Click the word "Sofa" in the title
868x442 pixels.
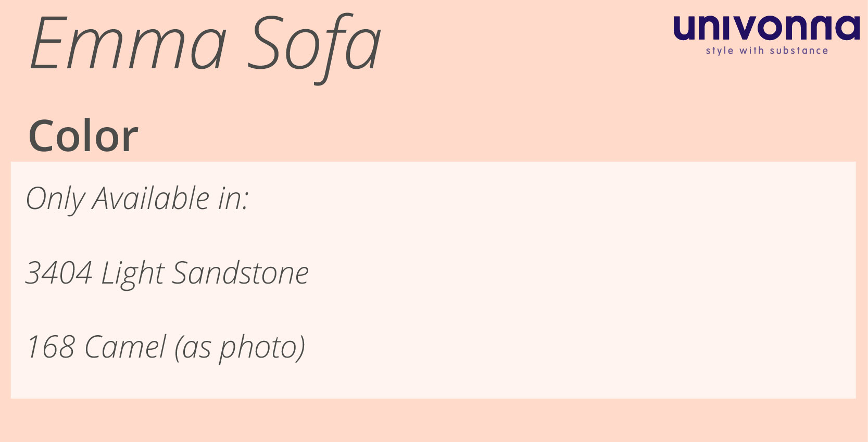(314, 44)
